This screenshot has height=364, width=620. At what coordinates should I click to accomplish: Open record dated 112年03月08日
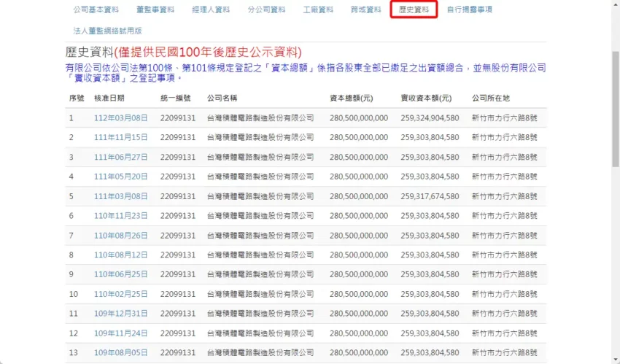(x=120, y=117)
